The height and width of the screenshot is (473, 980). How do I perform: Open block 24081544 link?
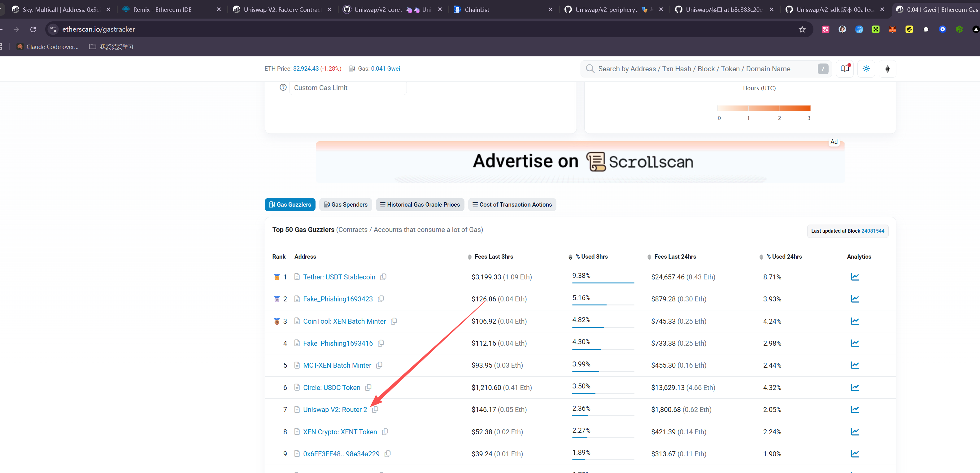pyautogui.click(x=873, y=231)
